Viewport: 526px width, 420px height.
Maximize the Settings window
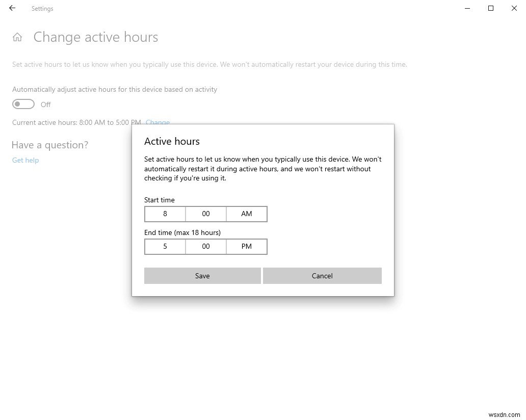491,8
